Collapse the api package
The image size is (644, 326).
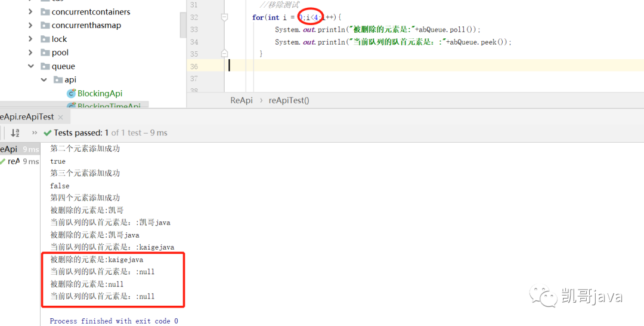coord(44,80)
